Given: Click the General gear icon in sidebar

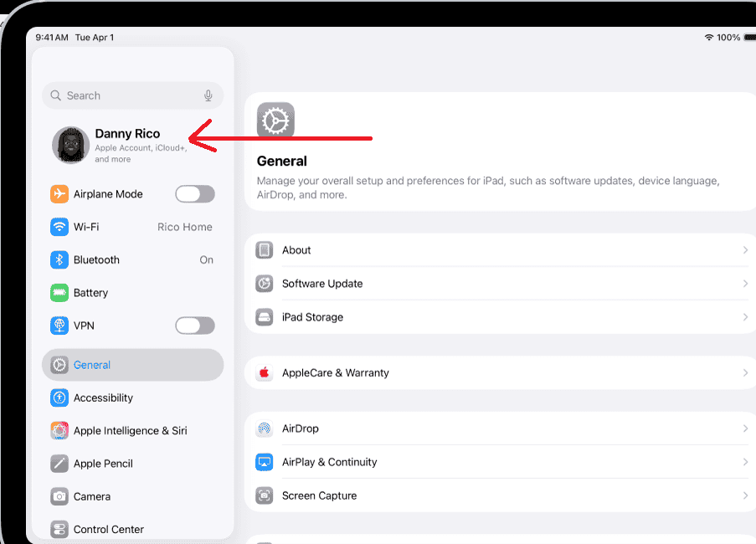Looking at the screenshot, I should (59, 365).
